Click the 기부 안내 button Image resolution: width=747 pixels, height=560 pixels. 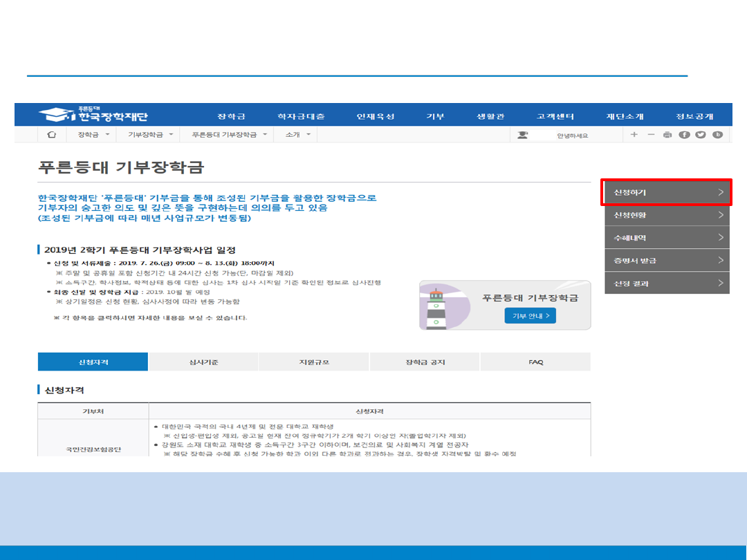coord(531,316)
